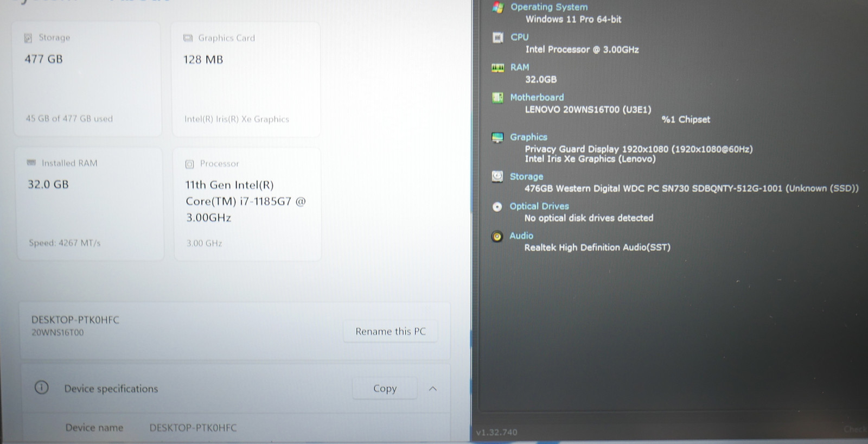Click the RAM module icon in Speccy
This screenshot has width=868, height=444.
tap(497, 68)
